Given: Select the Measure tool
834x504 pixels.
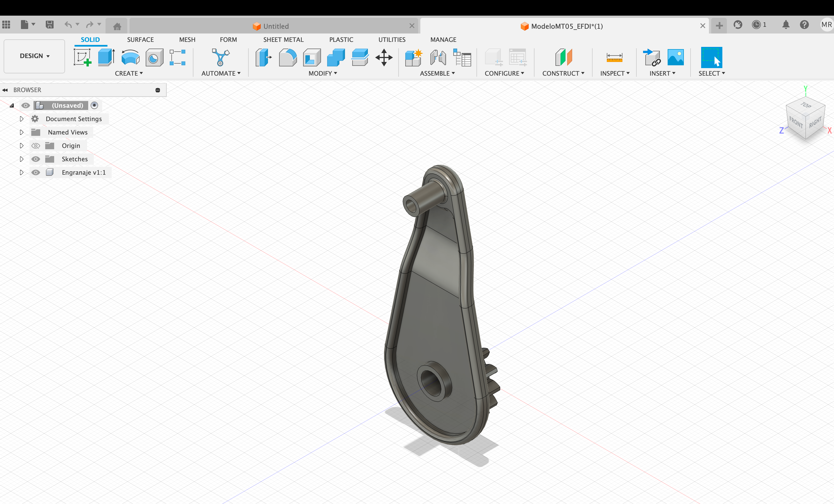Looking at the screenshot, I should click(614, 57).
